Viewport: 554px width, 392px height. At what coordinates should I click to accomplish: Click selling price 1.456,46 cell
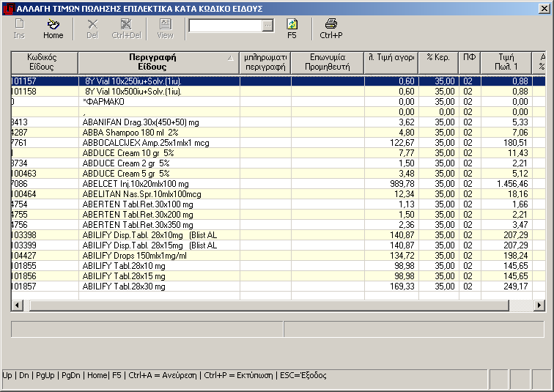tap(506, 184)
